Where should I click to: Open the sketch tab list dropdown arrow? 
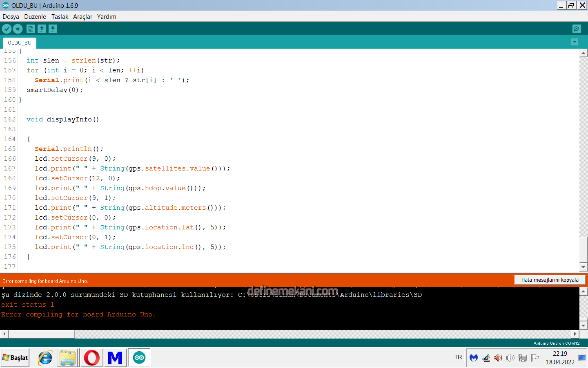(575, 42)
